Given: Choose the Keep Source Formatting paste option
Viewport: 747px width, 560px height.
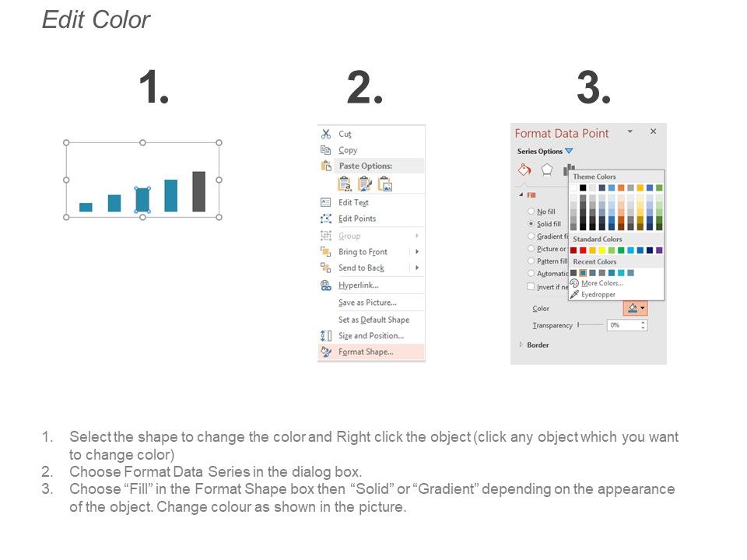Looking at the screenshot, I should (345, 183).
